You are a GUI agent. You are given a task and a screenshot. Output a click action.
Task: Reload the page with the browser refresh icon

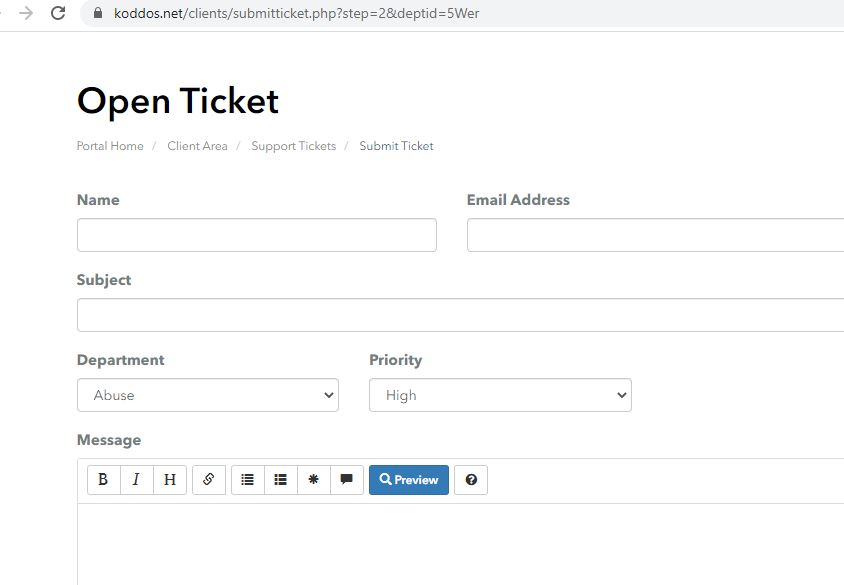(x=58, y=14)
